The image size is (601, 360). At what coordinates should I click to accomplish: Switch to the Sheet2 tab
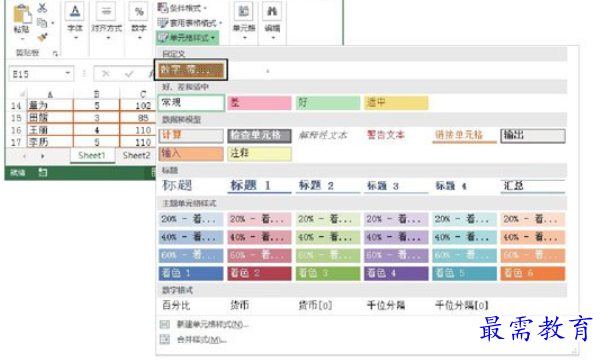pos(136,155)
